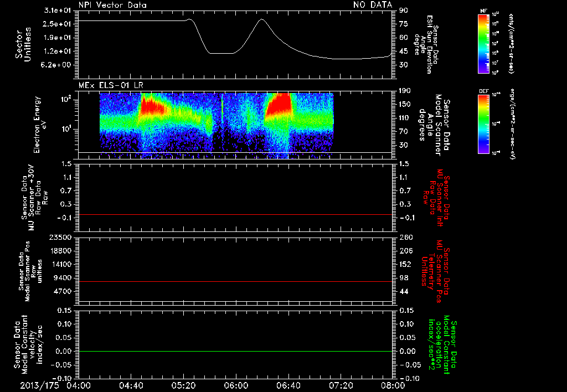Click the green zero-velocity line
This screenshot has width=567, height=392.
point(235,351)
